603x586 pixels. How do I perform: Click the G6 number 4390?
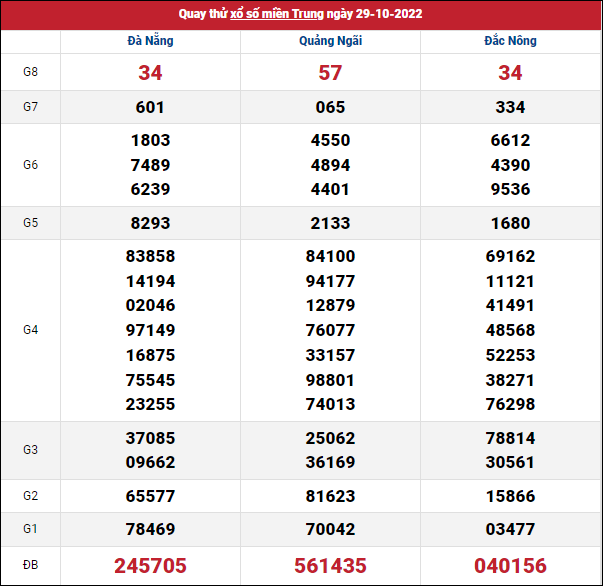[x=510, y=165]
